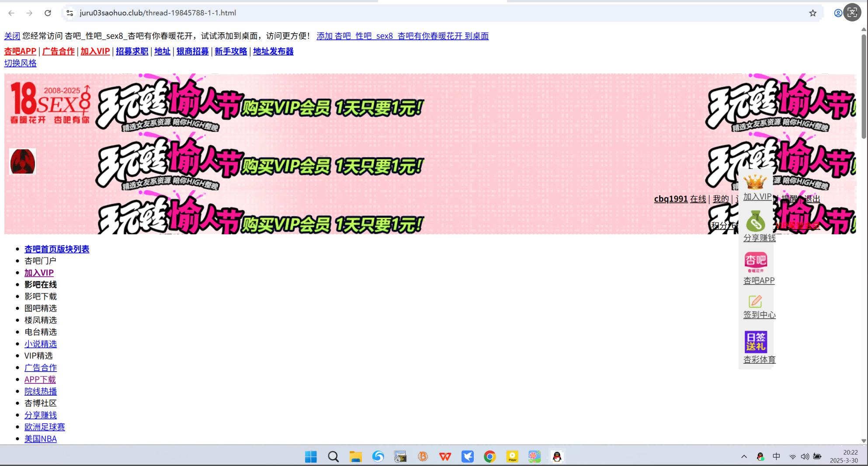Select 地址发布器 in the top navigation

[x=273, y=51]
